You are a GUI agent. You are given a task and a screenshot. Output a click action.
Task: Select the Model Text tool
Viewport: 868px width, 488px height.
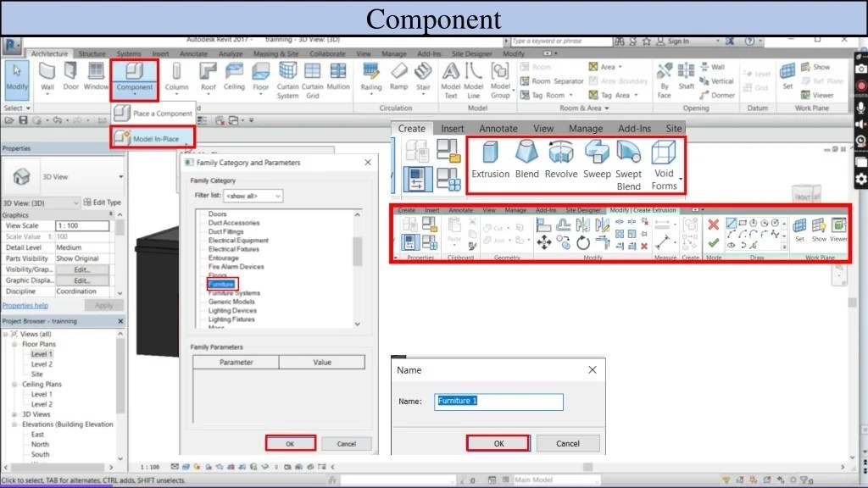[451, 80]
